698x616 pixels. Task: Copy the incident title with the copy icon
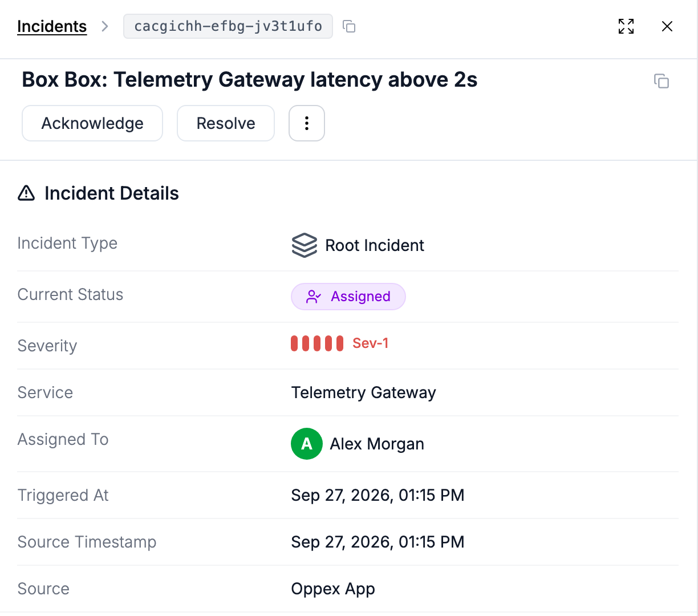662,81
